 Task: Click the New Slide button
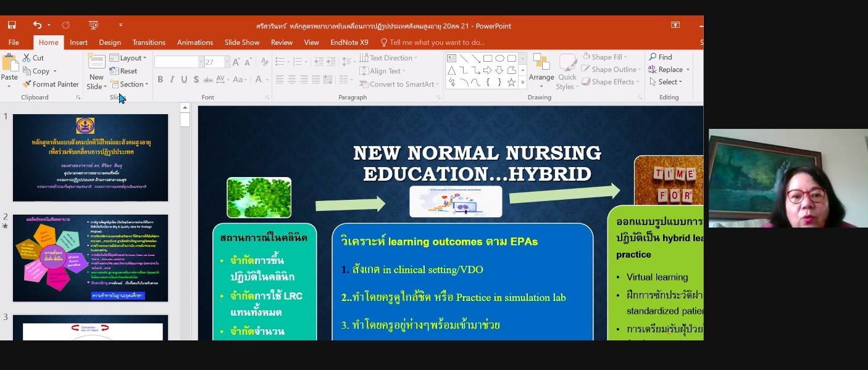point(96,72)
